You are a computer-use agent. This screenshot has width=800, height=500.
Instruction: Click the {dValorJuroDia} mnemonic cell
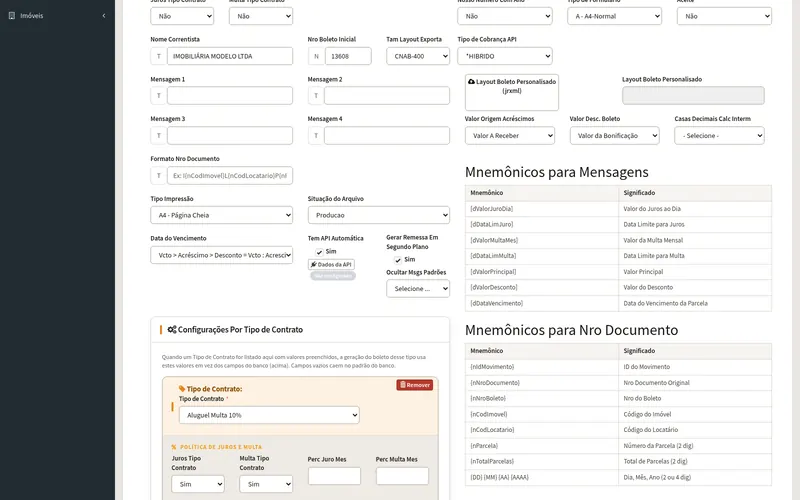[541, 209]
